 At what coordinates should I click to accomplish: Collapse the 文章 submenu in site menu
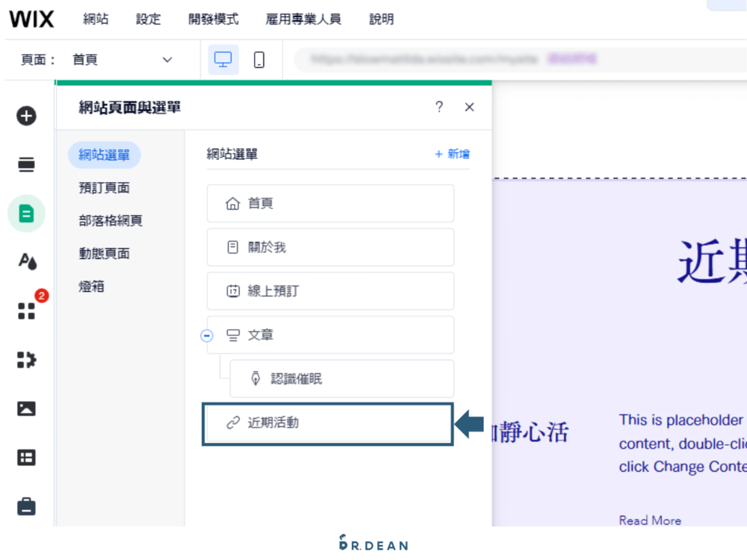pos(207,335)
